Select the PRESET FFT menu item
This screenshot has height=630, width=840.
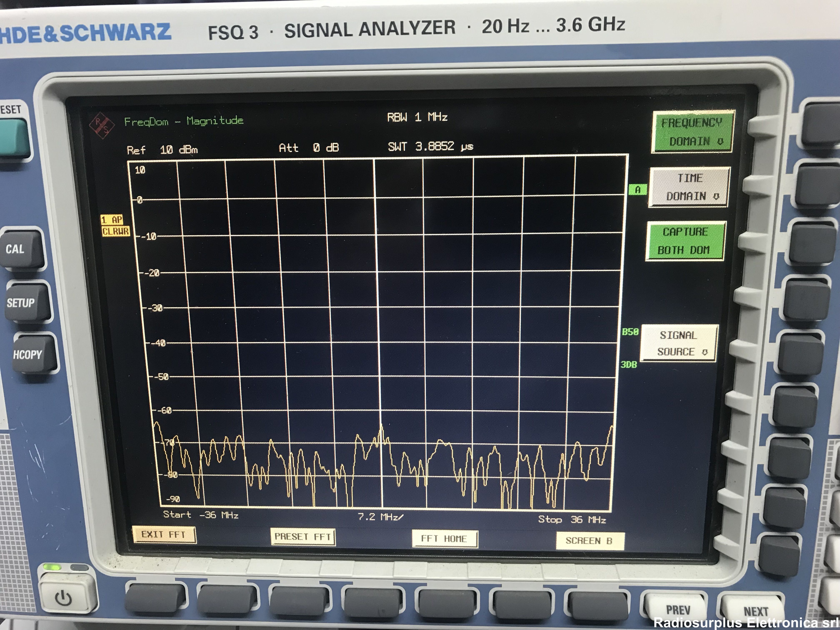click(303, 537)
